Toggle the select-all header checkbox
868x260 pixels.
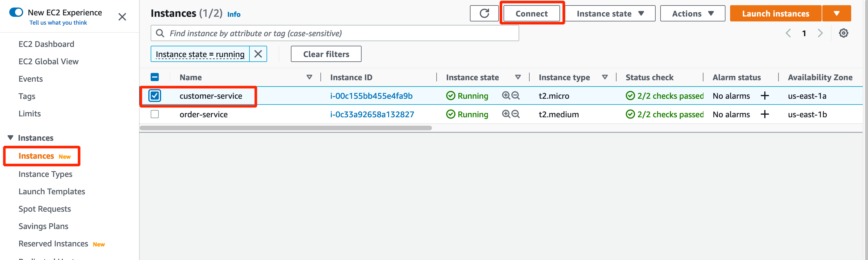click(155, 77)
